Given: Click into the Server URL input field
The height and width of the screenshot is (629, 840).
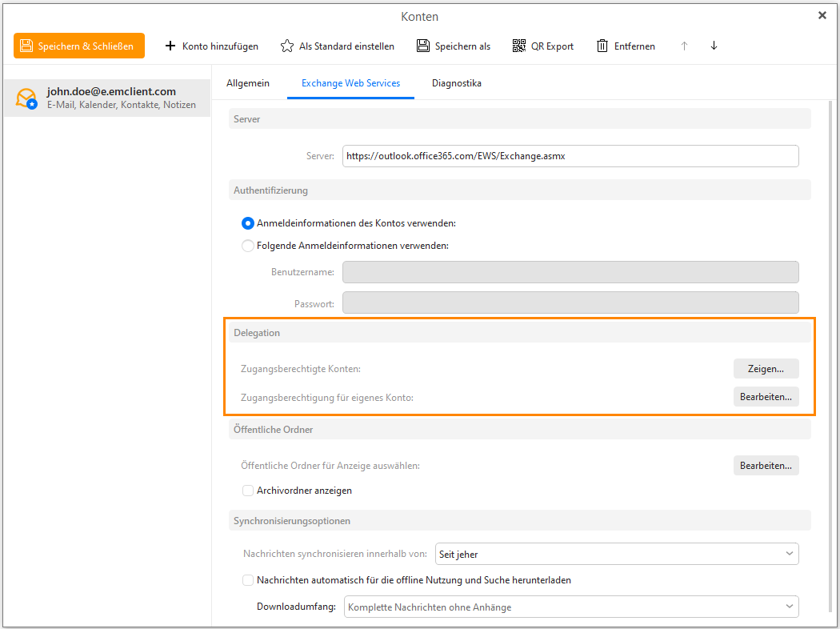Looking at the screenshot, I should coord(570,156).
